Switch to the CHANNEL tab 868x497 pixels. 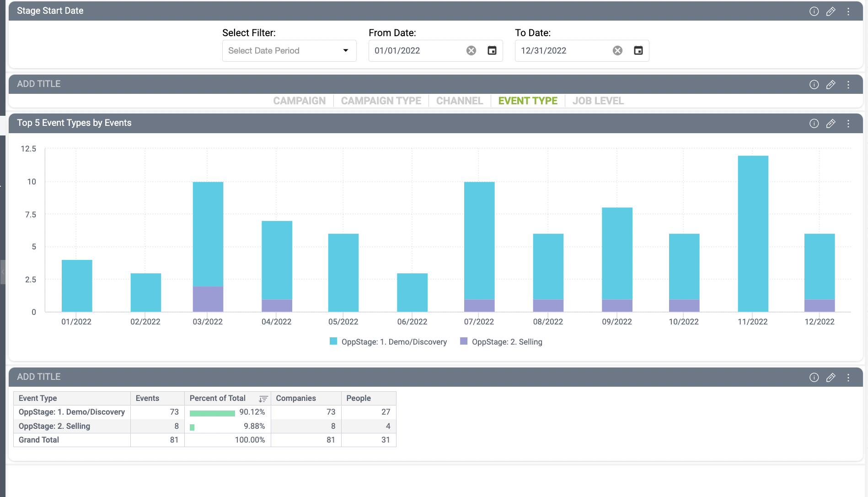point(460,101)
